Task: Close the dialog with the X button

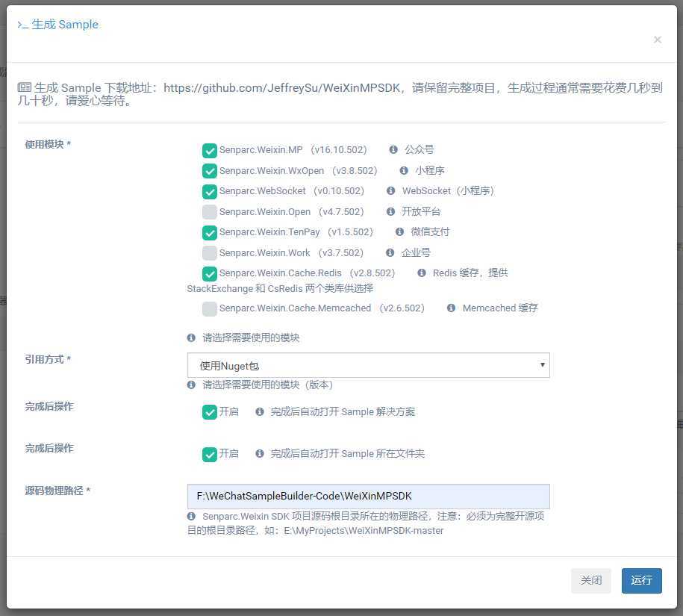Action: [658, 40]
